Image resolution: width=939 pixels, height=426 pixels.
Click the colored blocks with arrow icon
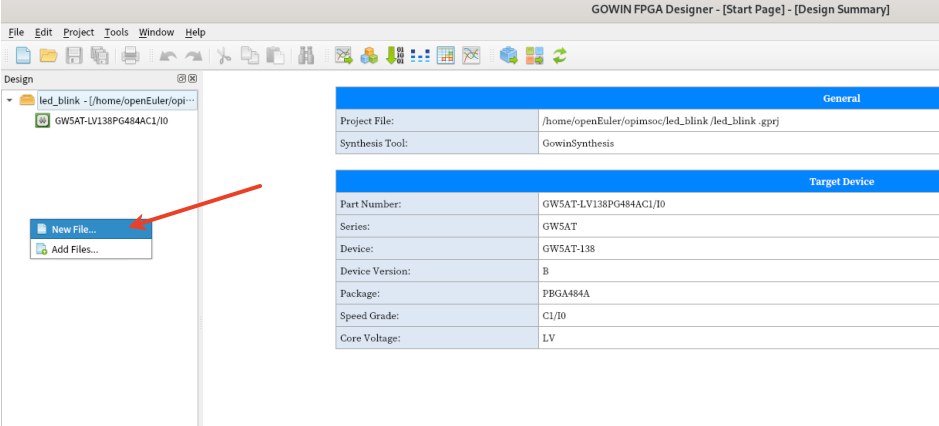pyautogui.click(x=534, y=56)
